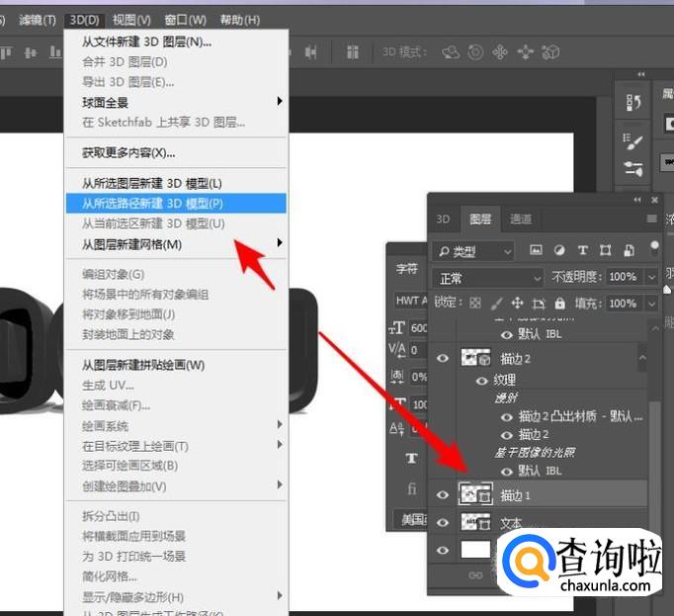Toggle visibility of the 描边 2 layer
Image resolution: width=674 pixels, height=616 pixels.
tap(443, 358)
